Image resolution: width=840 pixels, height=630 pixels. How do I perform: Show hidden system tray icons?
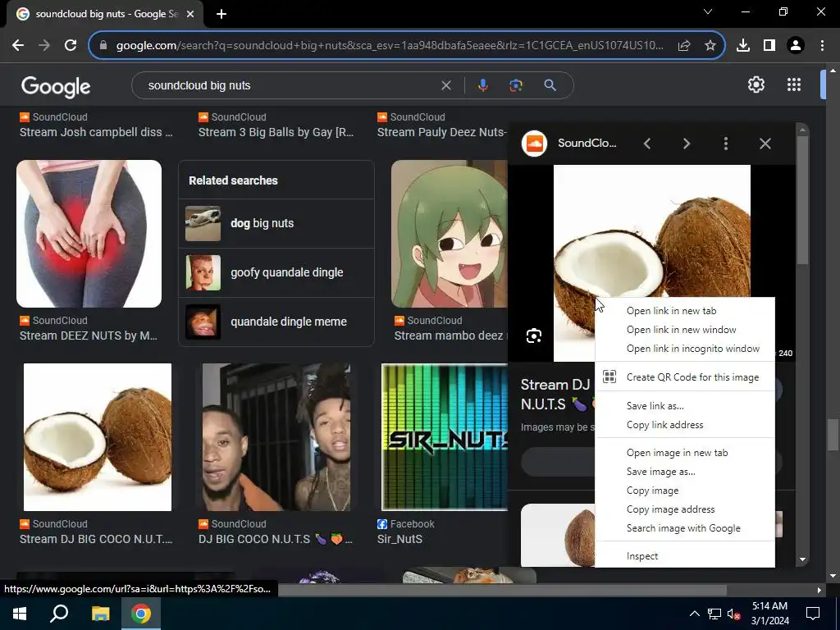(x=694, y=614)
